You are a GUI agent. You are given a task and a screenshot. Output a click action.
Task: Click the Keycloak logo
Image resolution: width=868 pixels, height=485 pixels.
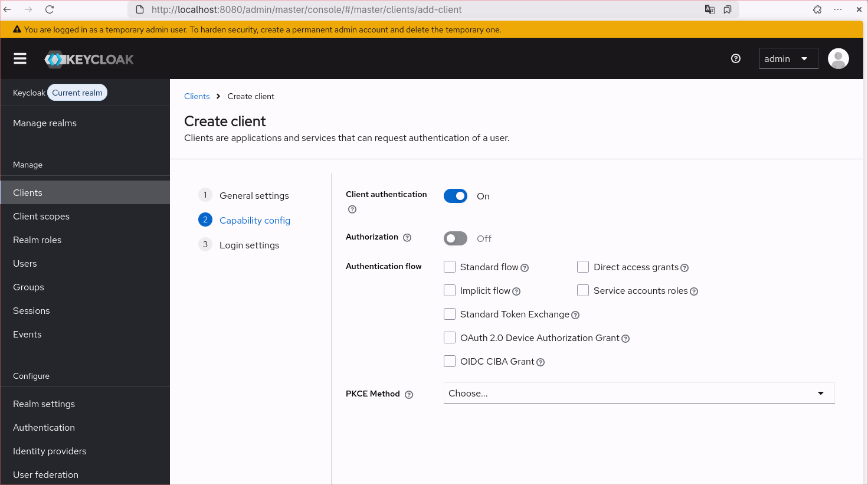(89, 59)
